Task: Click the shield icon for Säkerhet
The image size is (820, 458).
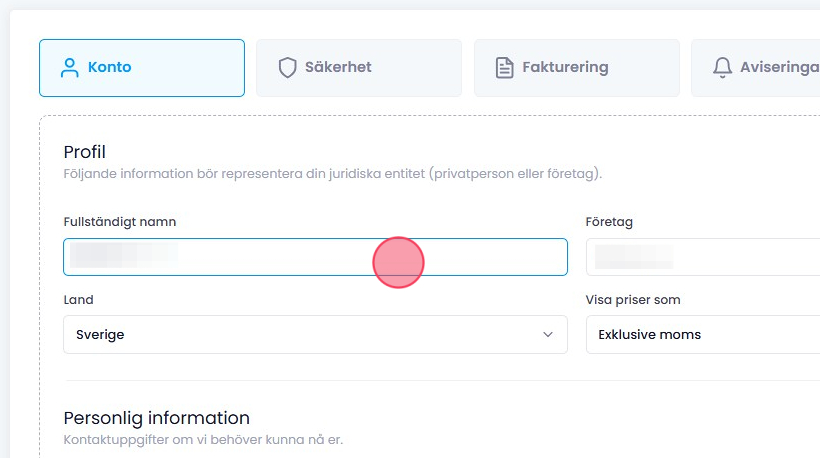Action: 288,68
